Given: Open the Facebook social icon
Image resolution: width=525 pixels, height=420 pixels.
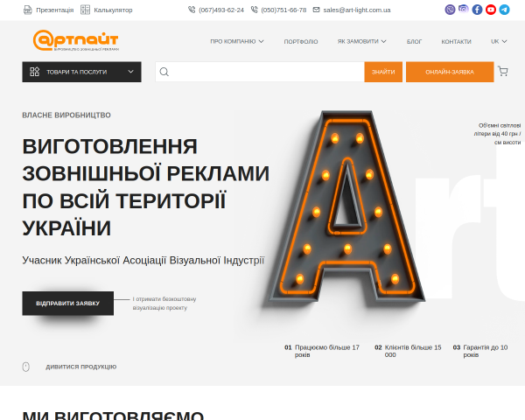Looking at the screenshot, I should (477, 10).
